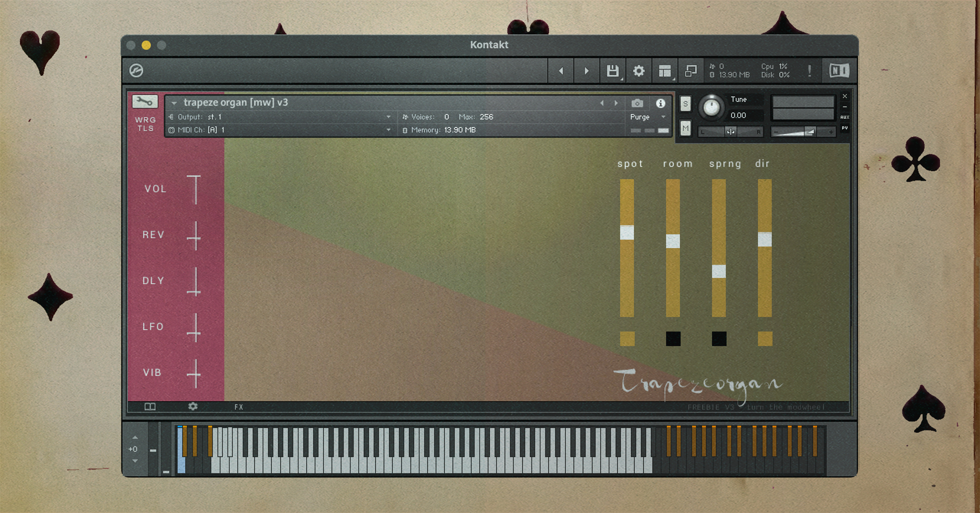Viewport: 980px width, 513px height.
Task: Adjust the LFO slider
Action: point(194,327)
